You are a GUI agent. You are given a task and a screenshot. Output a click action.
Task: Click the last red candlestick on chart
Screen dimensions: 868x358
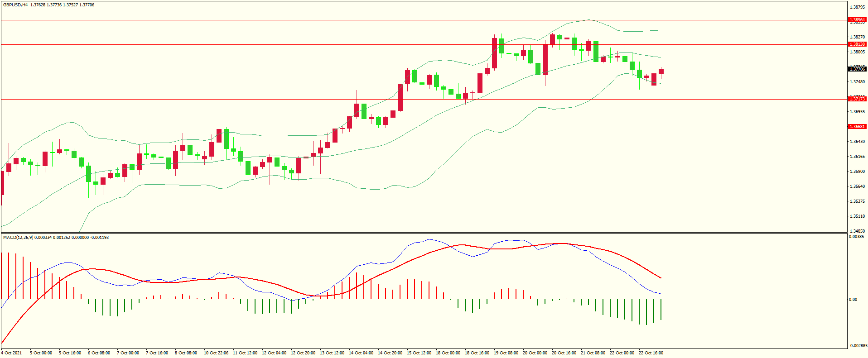pos(661,71)
